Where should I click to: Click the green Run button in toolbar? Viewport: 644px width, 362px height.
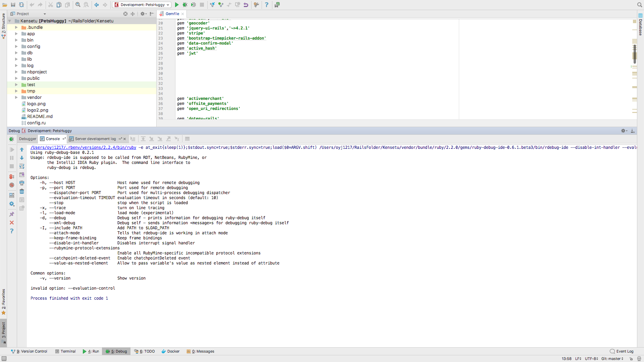pos(177,5)
